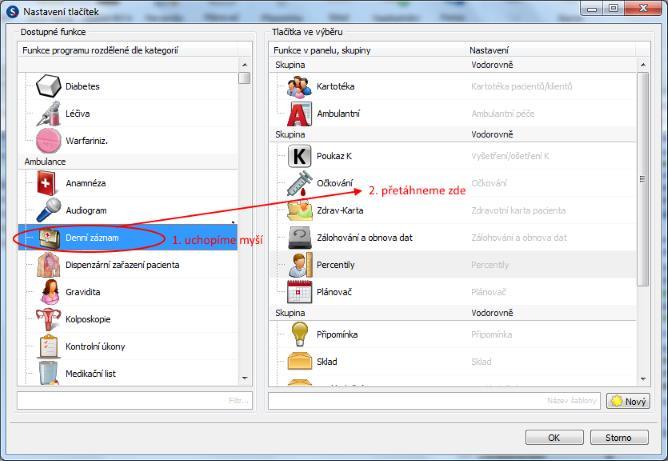Select Skupina group above Připomínka

tap(454, 313)
